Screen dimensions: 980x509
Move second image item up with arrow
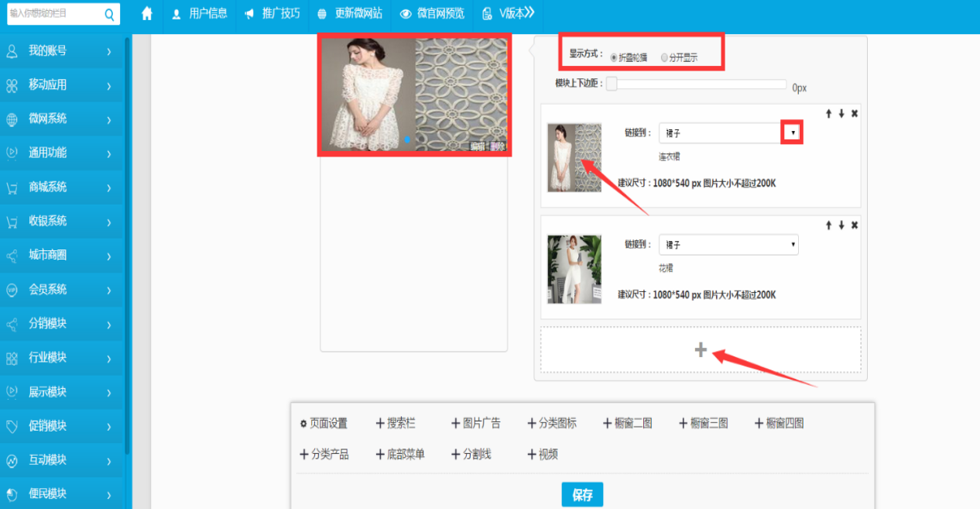(828, 225)
